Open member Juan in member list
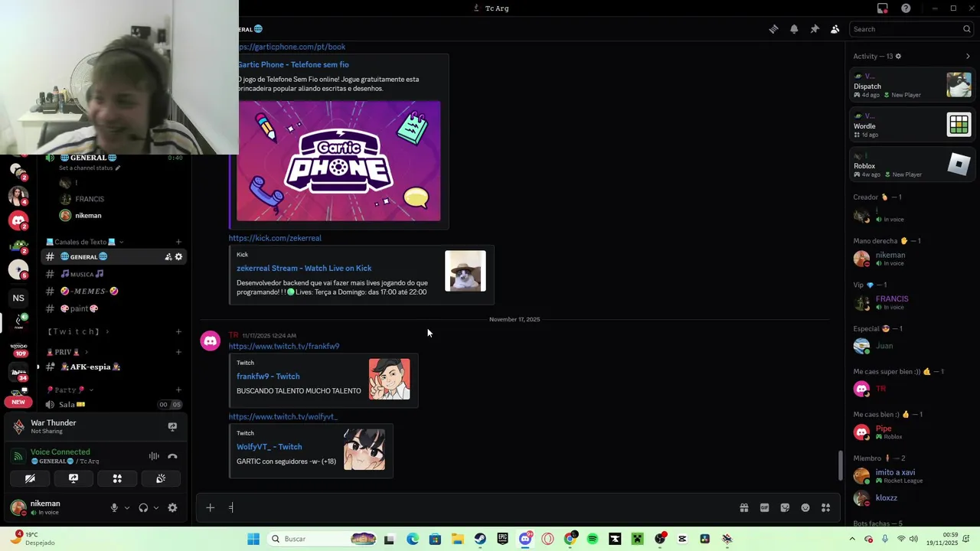 click(x=912, y=346)
